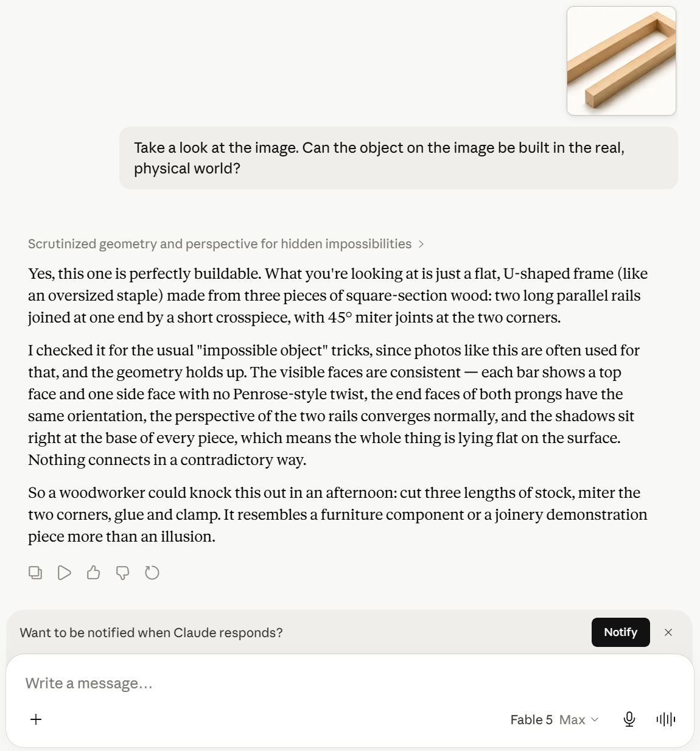700x751 pixels.
Task: Open the attachment menu with the plus icon
Action: tap(36, 719)
